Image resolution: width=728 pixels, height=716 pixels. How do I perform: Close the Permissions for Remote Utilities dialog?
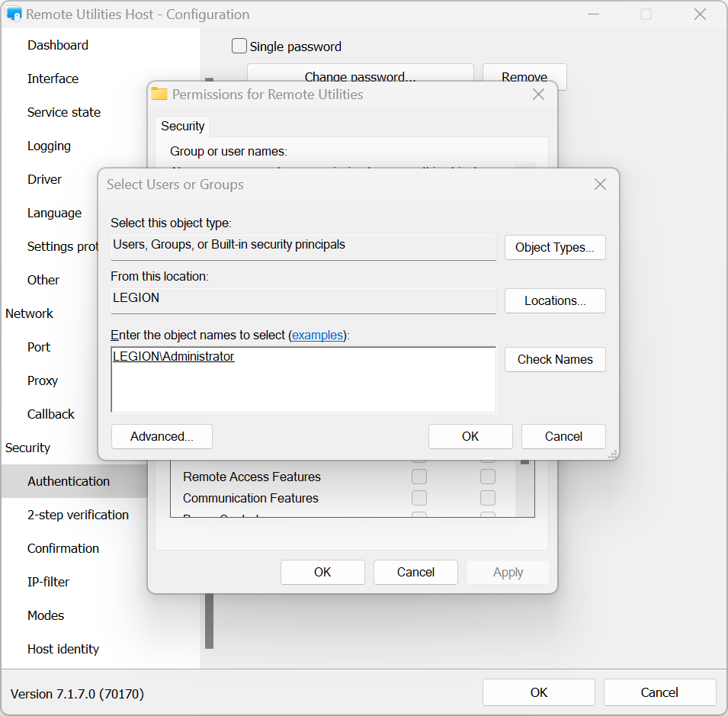coord(538,95)
